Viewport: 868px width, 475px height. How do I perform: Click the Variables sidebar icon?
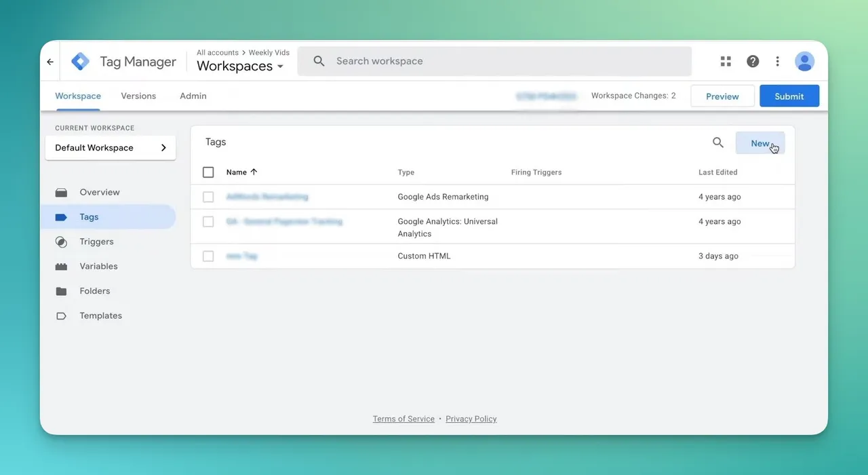tap(61, 267)
